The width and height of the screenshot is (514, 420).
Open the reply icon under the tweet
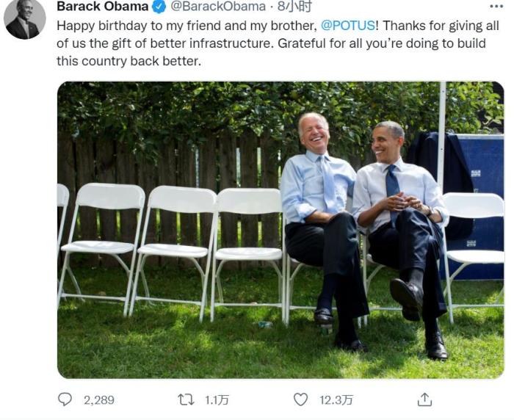click(65, 399)
